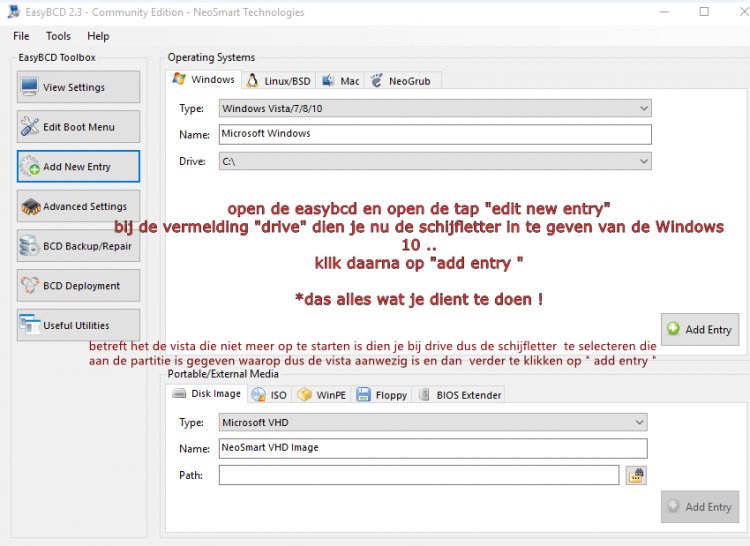Image resolution: width=750 pixels, height=546 pixels.
Task: Switch to the NeoGrub tab
Action: [402, 81]
